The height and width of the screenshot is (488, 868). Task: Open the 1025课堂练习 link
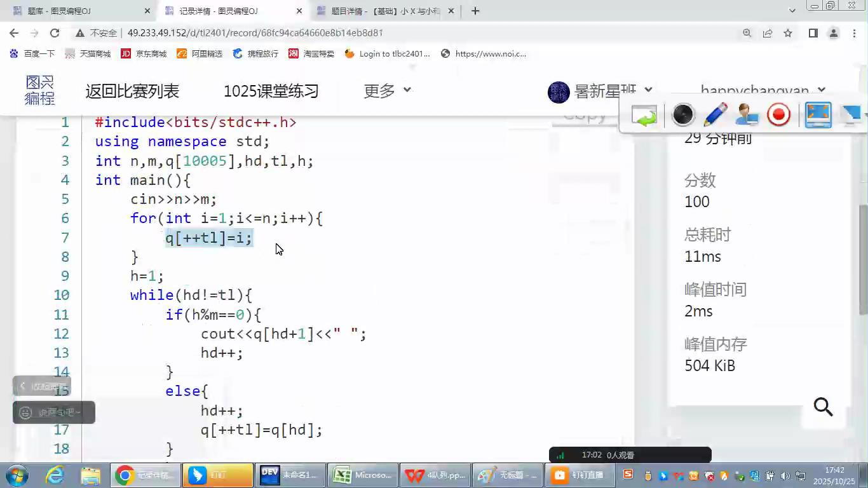(271, 91)
